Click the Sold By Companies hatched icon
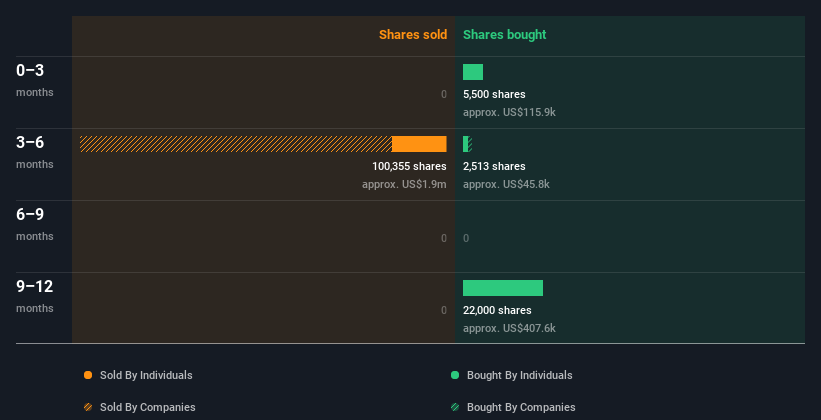 (x=88, y=407)
